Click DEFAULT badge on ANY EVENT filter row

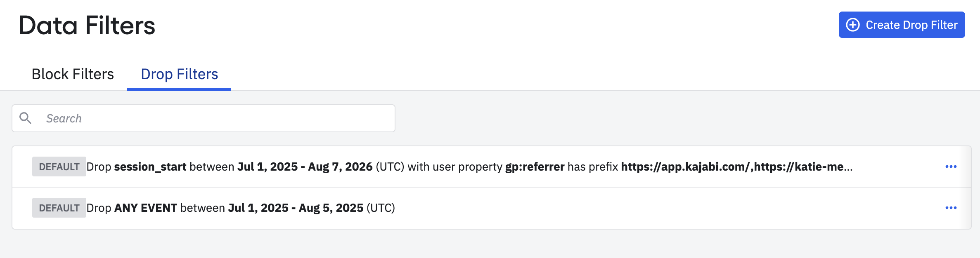pyautogui.click(x=59, y=208)
